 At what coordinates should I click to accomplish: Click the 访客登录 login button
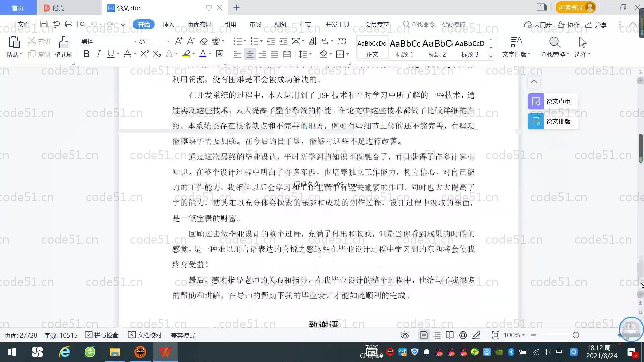(x=576, y=7)
